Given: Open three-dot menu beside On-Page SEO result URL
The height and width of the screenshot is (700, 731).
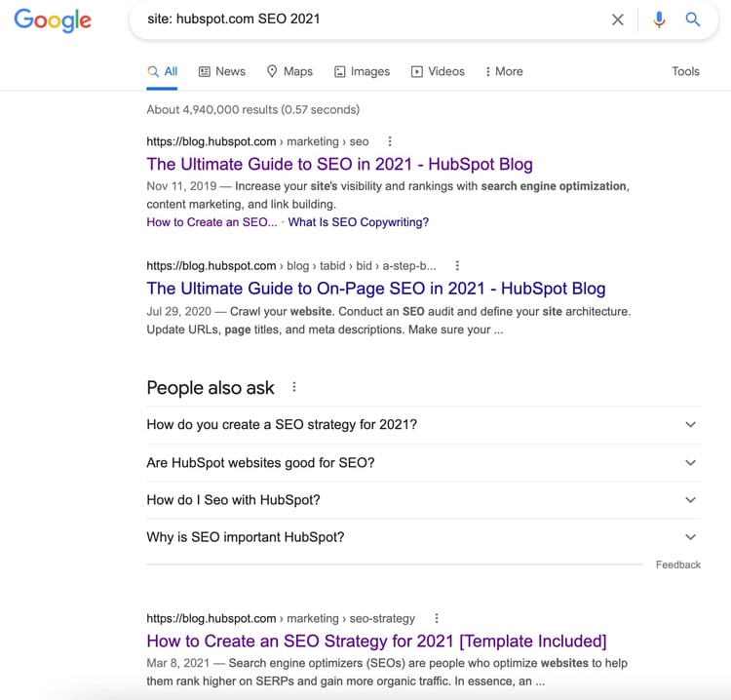Looking at the screenshot, I should [x=457, y=265].
